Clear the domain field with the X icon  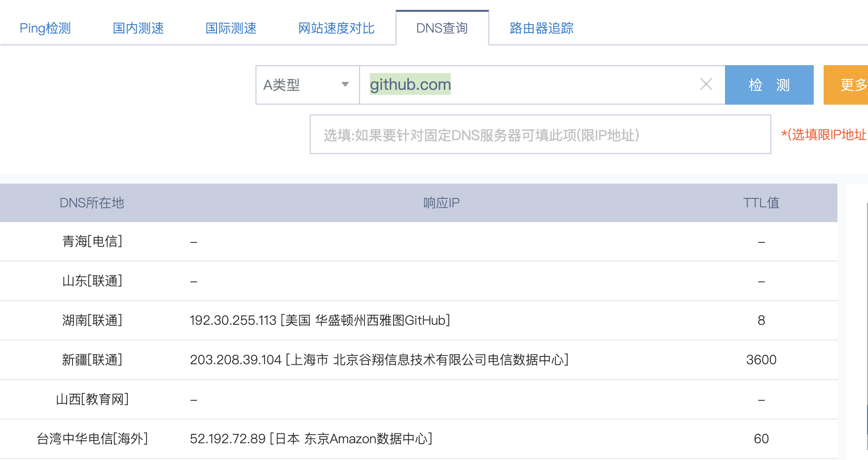(706, 84)
